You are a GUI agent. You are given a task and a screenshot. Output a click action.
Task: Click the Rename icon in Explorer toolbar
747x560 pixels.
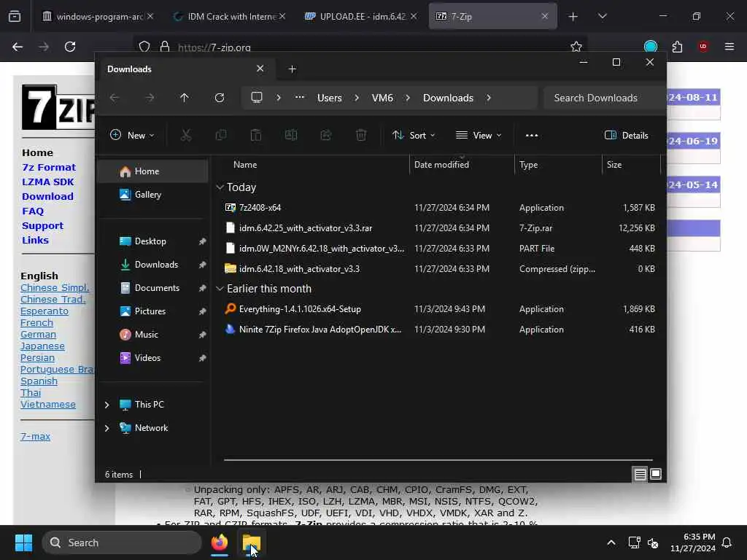(290, 135)
